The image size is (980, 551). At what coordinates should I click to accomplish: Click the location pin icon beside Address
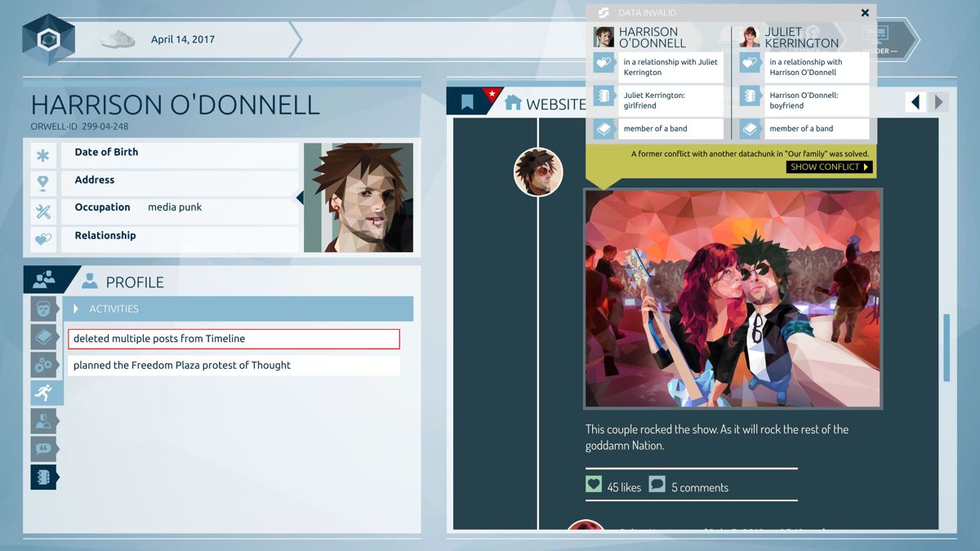click(44, 183)
